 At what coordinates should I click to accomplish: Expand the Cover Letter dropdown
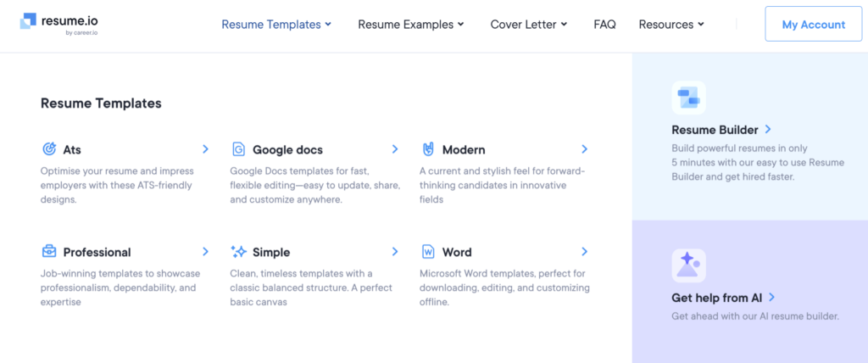(x=529, y=25)
